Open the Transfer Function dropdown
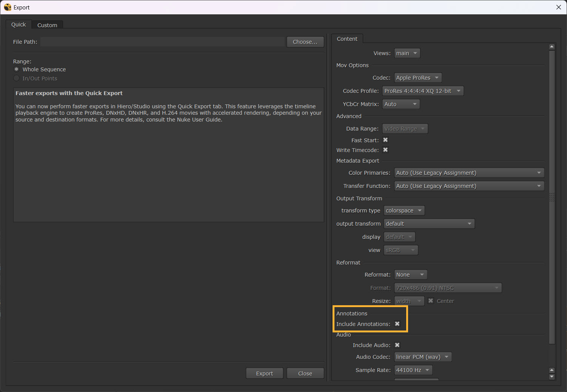 468,186
